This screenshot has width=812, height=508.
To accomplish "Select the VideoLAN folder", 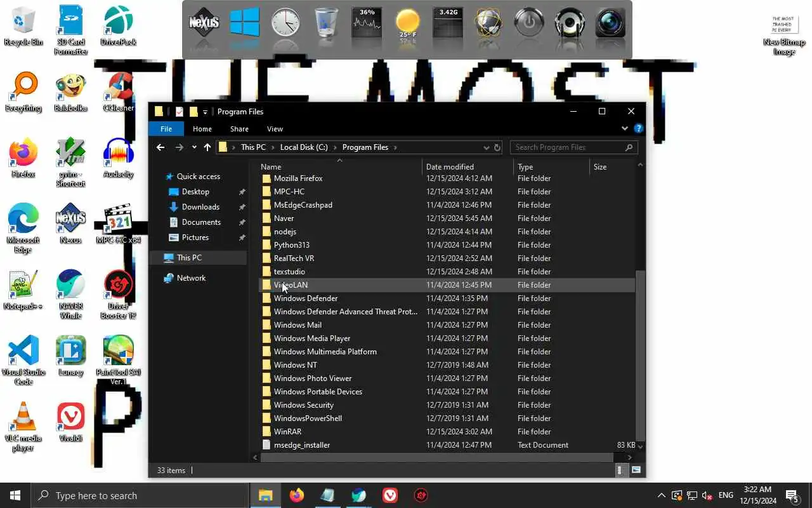I will point(447,285).
